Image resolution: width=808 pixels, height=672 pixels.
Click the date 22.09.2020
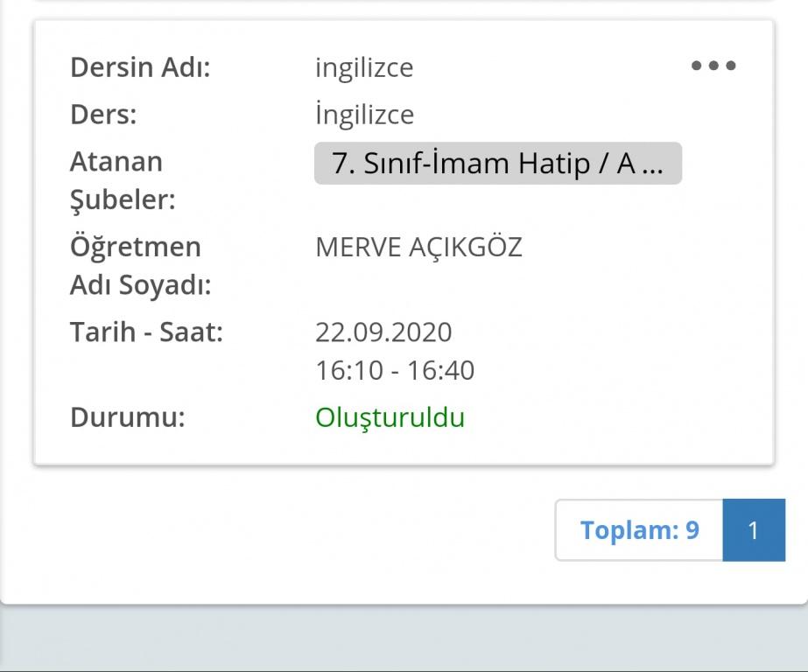tap(383, 332)
